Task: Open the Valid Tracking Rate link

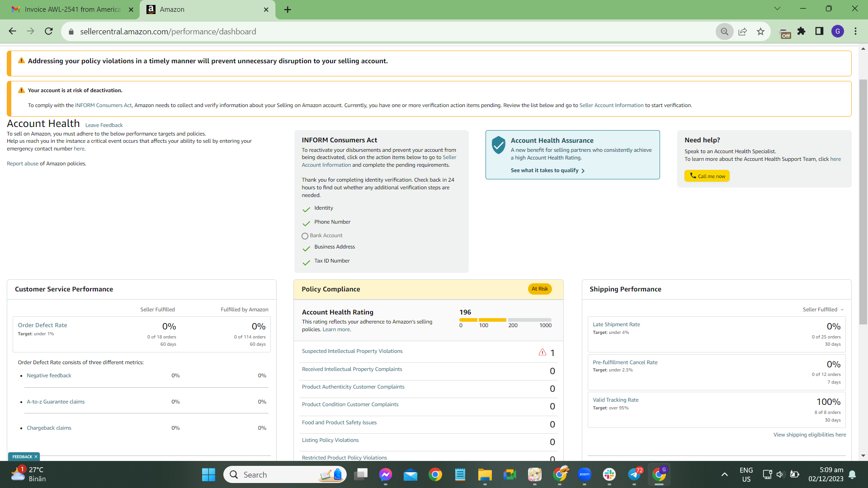Action: [615, 400]
